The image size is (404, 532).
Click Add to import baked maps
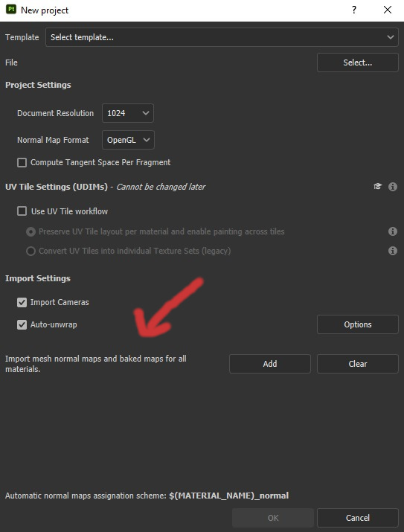point(270,364)
